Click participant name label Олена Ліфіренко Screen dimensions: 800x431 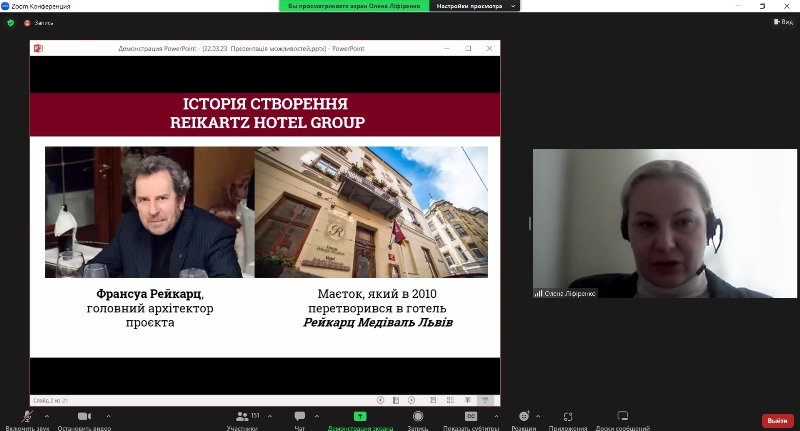pyautogui.click(x=569, y=293)
